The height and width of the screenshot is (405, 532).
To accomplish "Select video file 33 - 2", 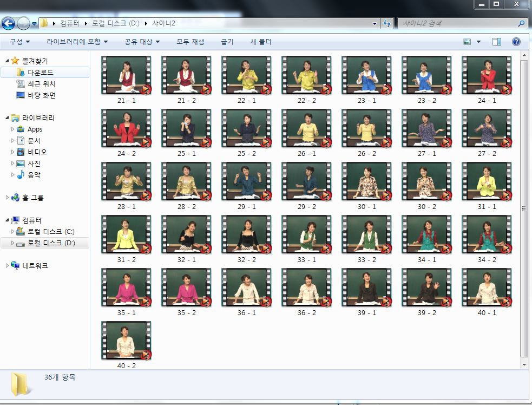I will [x=366, y=239].
